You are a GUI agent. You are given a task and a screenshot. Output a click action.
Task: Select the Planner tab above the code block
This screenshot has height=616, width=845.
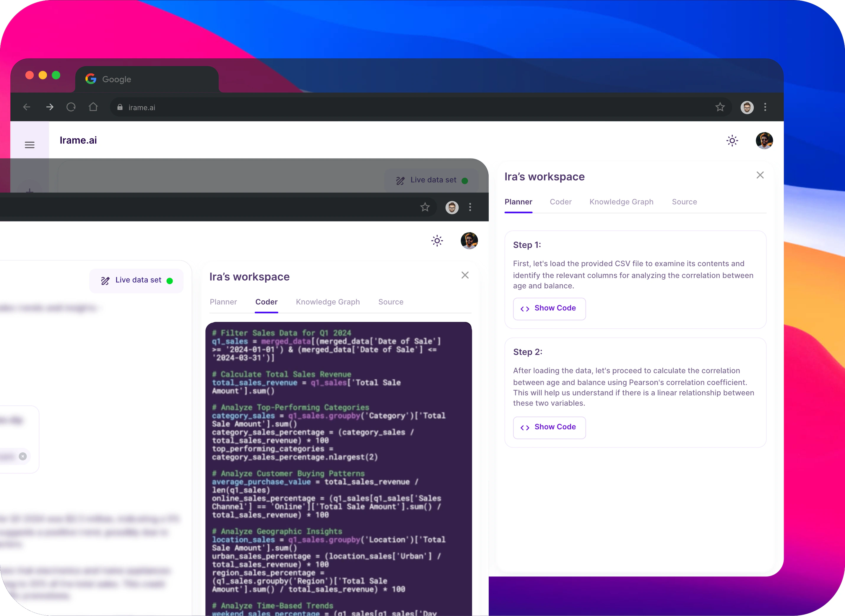pyautogui.click(x=223, y=302)
